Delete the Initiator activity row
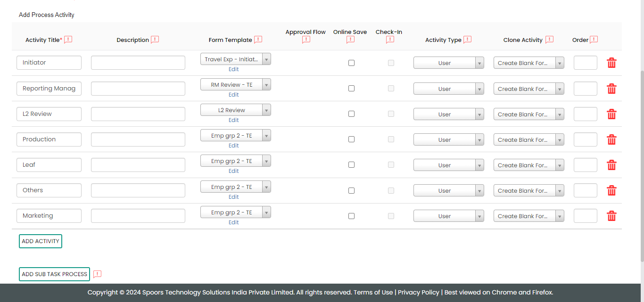The width and height of the screenshot is (644, 302). pyautogui.click(x=611, y=63)
